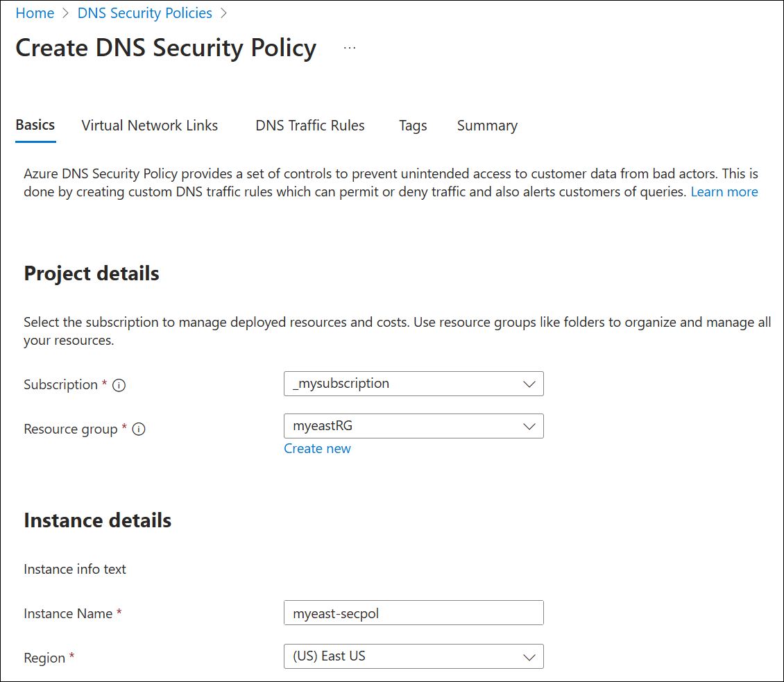Select the Basics tab
The height and width of the screenshot is (682, 784).
tap(35, 126)
